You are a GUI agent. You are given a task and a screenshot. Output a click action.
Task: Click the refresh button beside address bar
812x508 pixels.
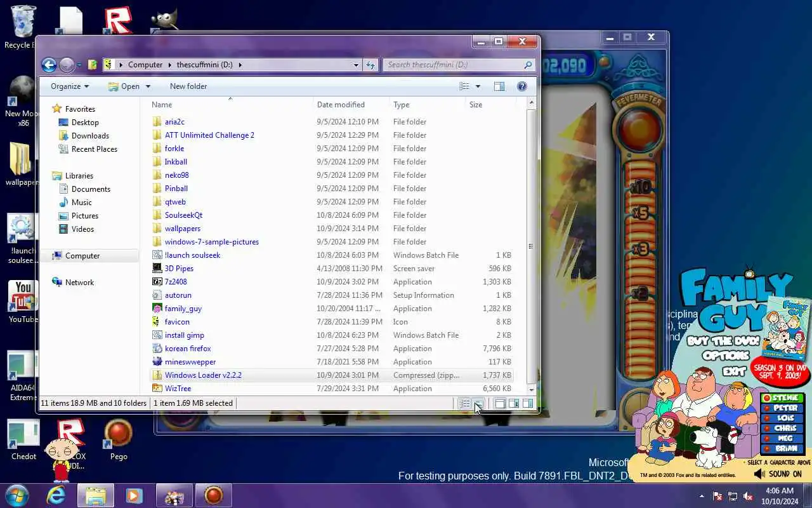(371, 65)
